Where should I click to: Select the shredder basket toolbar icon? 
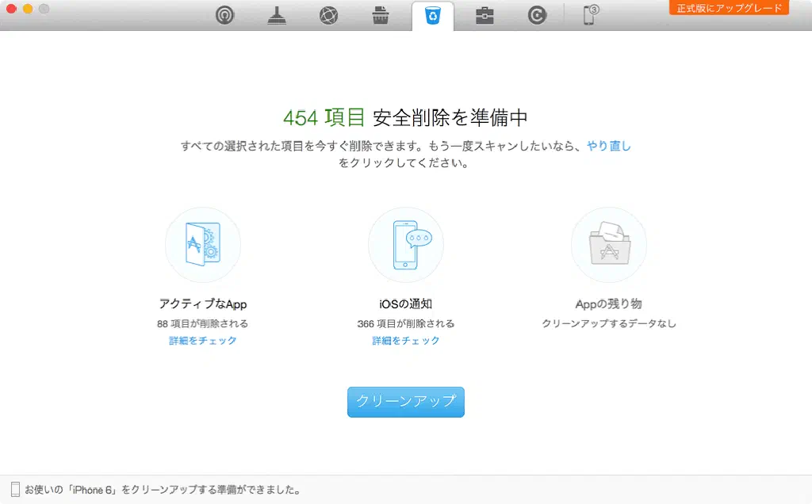[x=381, y=16]
